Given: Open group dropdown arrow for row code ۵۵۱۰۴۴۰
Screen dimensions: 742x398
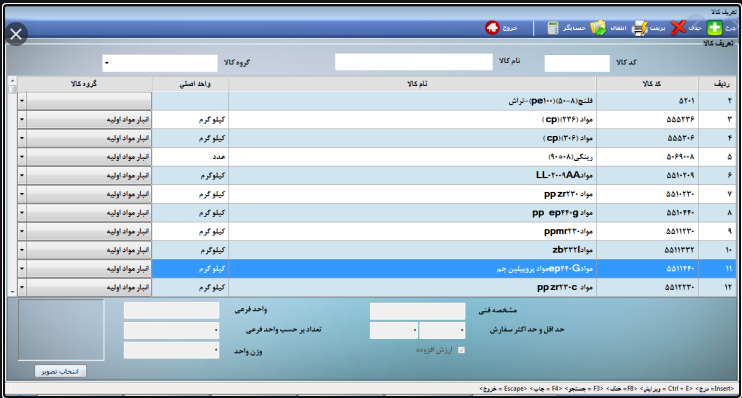Looking at the screenshot, I should 22,213.
